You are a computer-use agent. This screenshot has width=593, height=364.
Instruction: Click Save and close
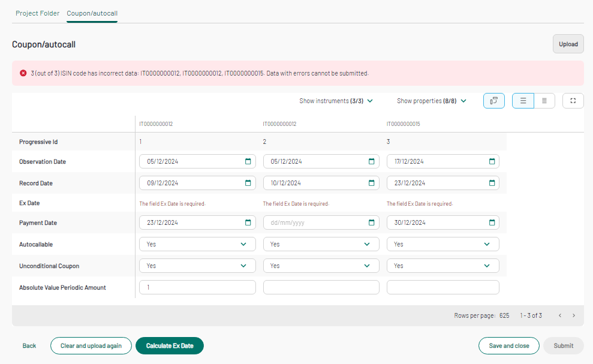(x=508, y=346)
